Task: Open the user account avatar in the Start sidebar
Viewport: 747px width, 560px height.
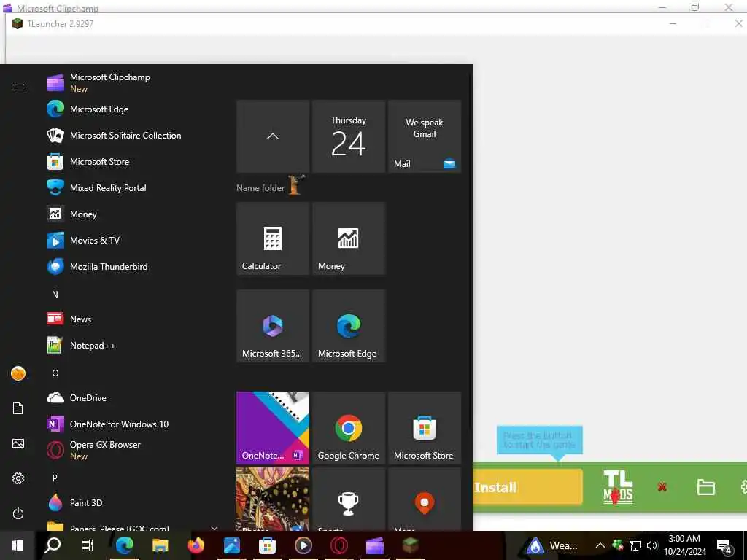Action: pos(18,373)
